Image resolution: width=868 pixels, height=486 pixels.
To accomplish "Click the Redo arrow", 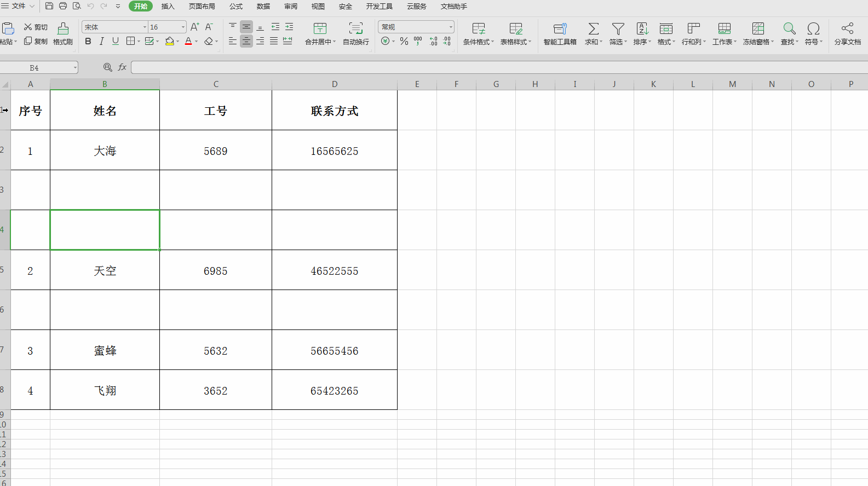I will click(x=104, y=6).
